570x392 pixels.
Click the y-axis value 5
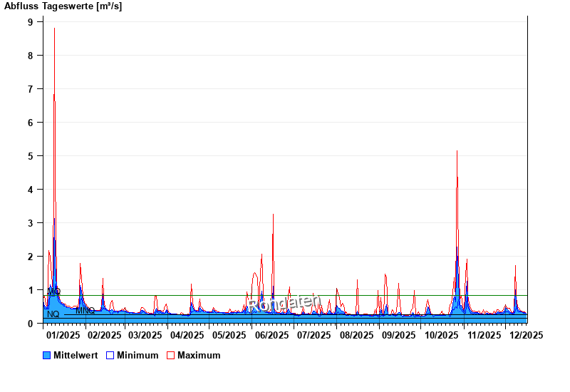pyautogui.click(x=31, y=156)
